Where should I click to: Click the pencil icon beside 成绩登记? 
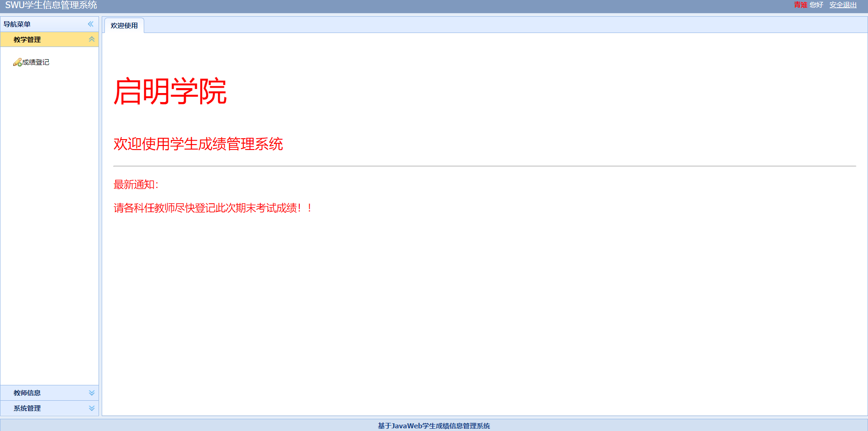coord(18,62)
